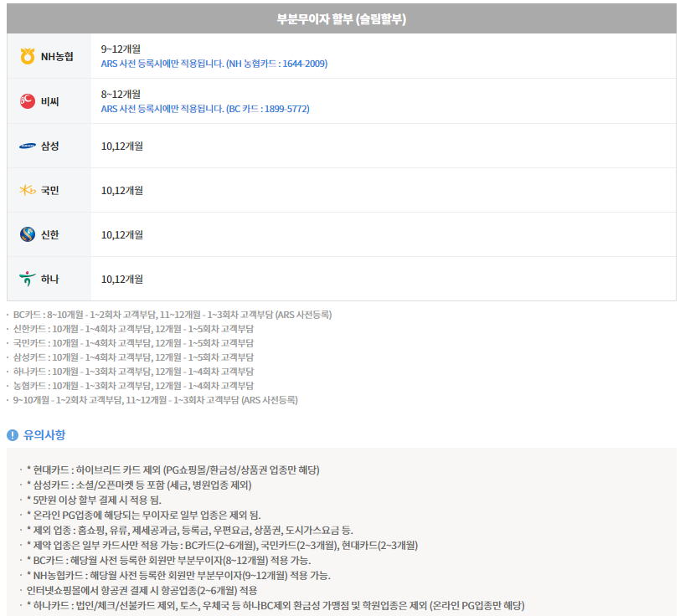
Task: Click the NH농협카드 부분무이자(9~12개월) notice
Action: coord(178,576)
